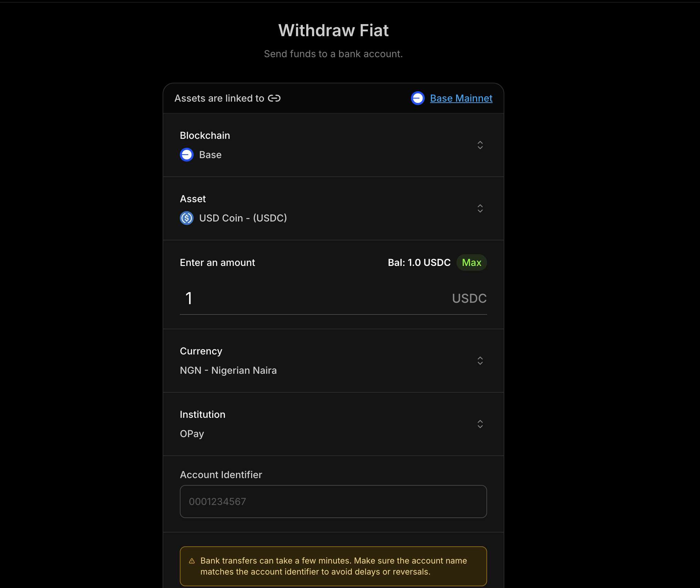700x588 pixels.
Task: Click the warning triangle in the bank transfer notice
Action: pos(192,561)
